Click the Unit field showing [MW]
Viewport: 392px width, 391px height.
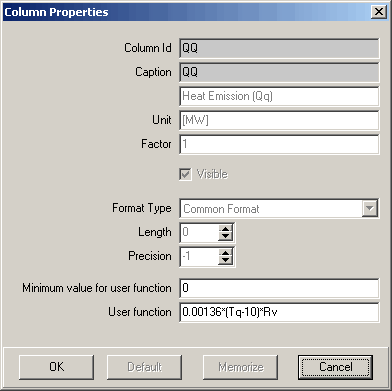pos(279,121)
